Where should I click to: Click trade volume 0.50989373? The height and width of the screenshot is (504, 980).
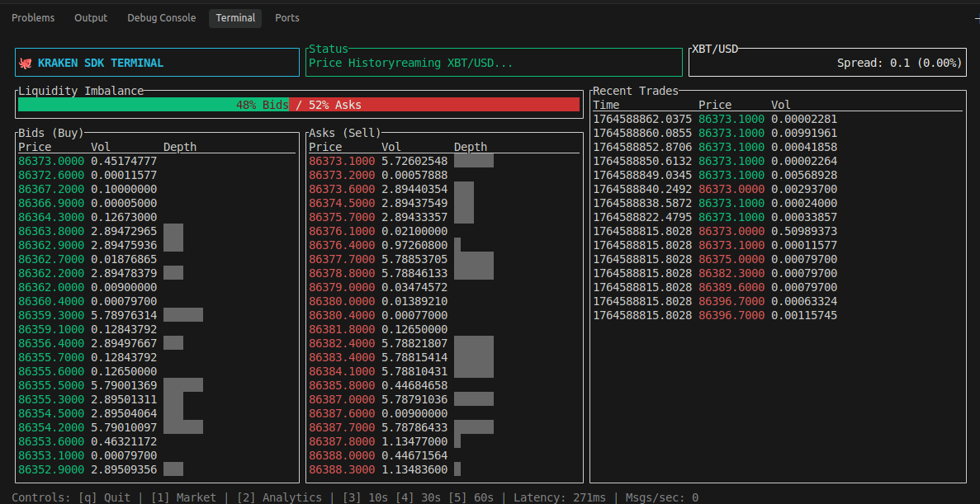(x=804, y=231)
